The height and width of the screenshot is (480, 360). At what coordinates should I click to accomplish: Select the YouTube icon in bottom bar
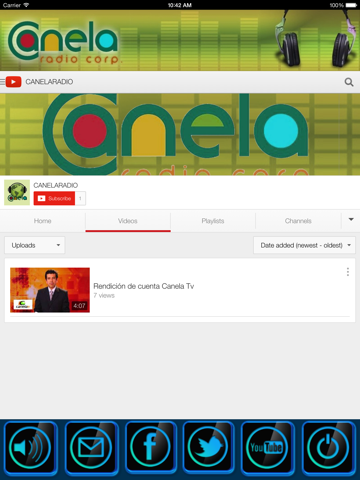(267, 448)
